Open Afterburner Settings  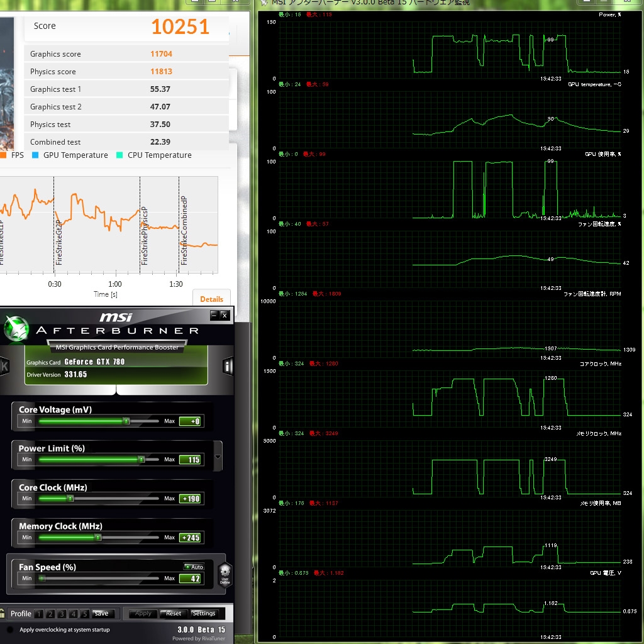204,613
